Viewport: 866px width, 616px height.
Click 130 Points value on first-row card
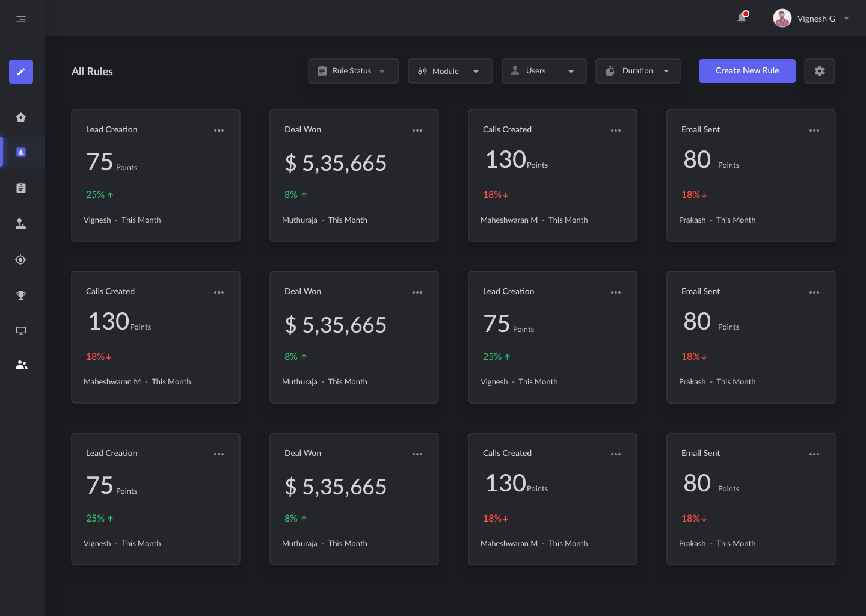point(517,159)
